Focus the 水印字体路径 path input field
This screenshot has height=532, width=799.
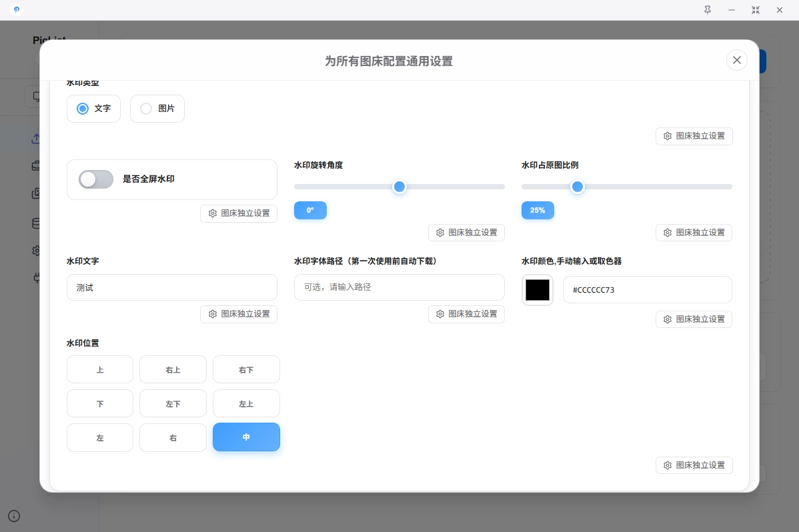(x=399, y=287)
